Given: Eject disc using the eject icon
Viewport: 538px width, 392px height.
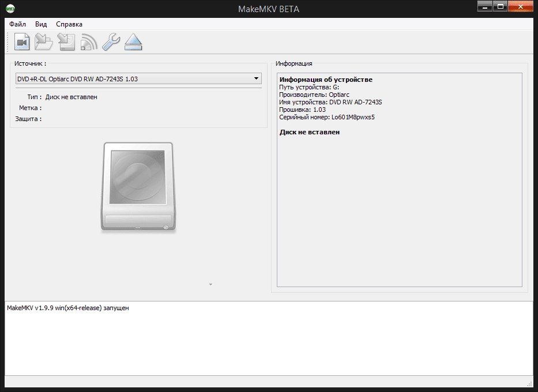Looking at the screenshot, I should [x=133, y=42].
